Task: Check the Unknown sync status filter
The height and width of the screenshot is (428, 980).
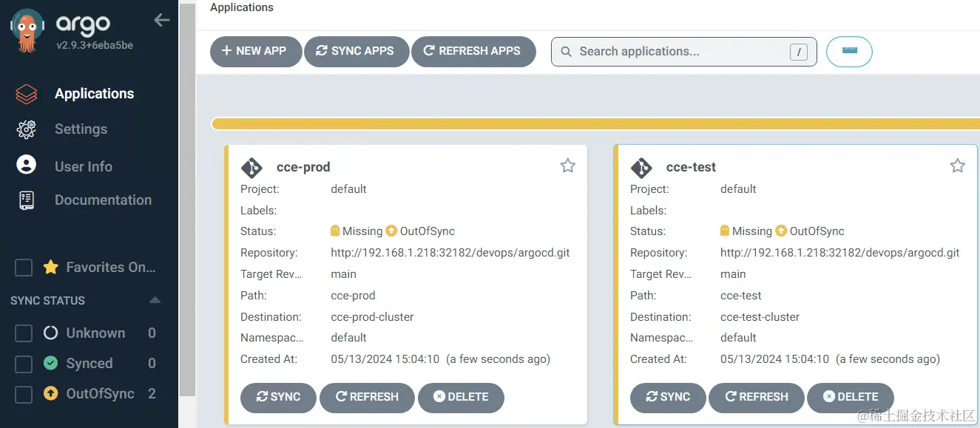Action: 24,333
